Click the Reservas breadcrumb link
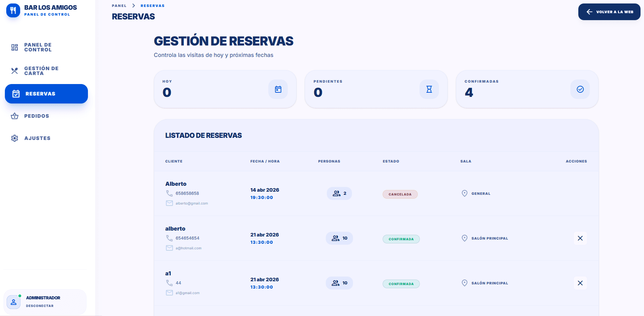The image size is (644, 316). pos(153,6)
